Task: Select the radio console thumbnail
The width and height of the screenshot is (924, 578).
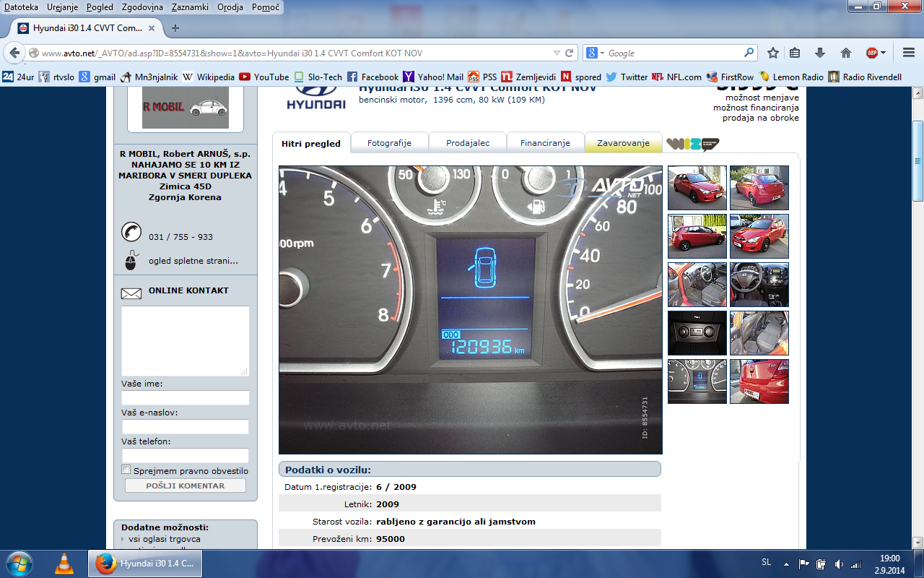Action: 697,333
